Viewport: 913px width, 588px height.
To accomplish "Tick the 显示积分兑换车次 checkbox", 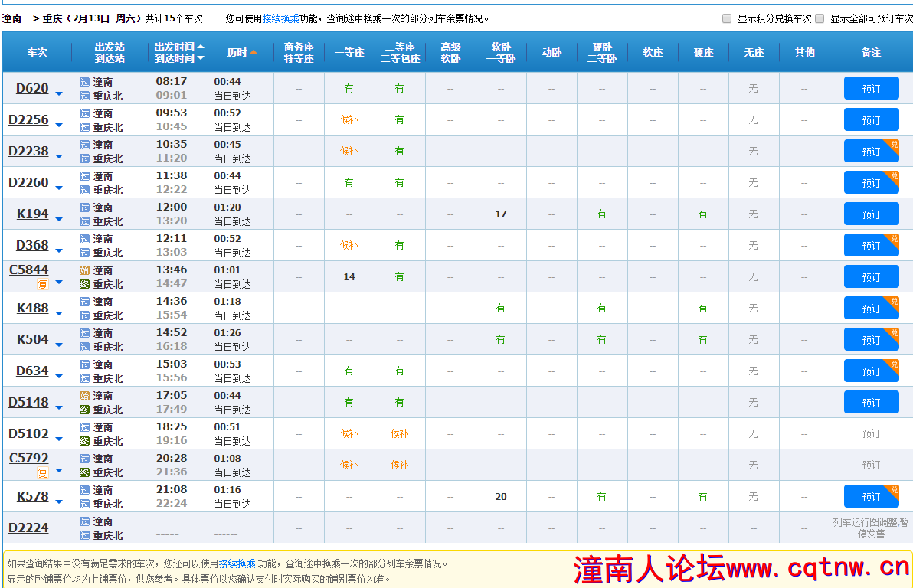I will (x=727, y=18).
